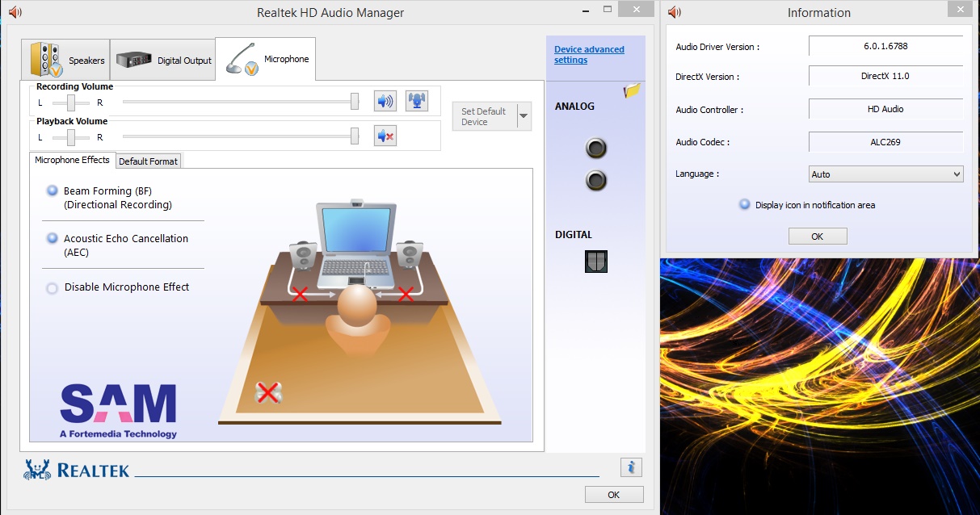
Task: Click the 'A Fortemedia Technology' text
Action: click(118, 433)
